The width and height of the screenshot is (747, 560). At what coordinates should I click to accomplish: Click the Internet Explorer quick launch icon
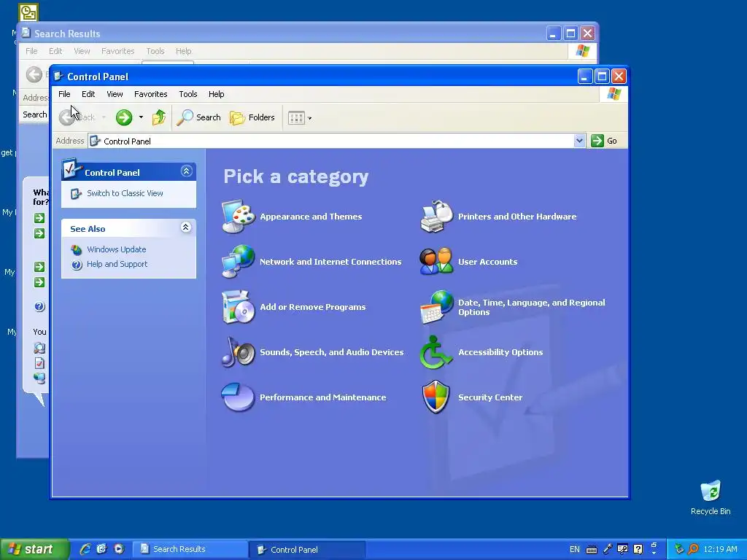pos(85,549)
